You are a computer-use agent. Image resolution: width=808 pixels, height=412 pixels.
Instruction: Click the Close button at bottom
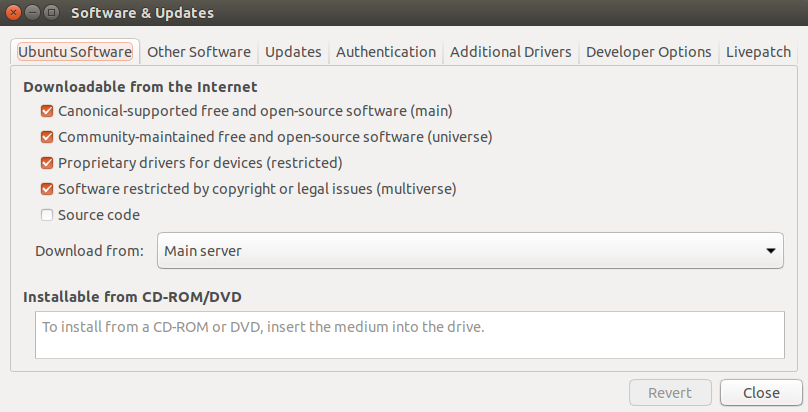point(761,393)
